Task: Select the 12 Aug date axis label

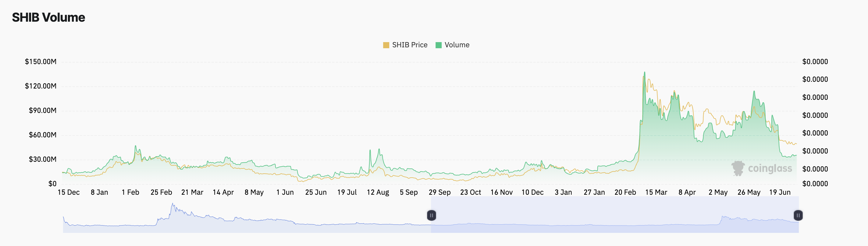Action: 378,192
